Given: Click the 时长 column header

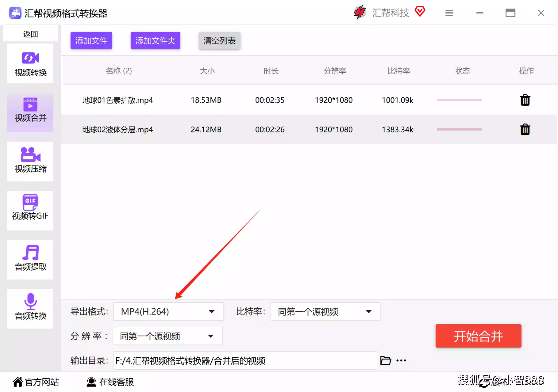Looking at the screenshot, I should [x=271, y=71].
